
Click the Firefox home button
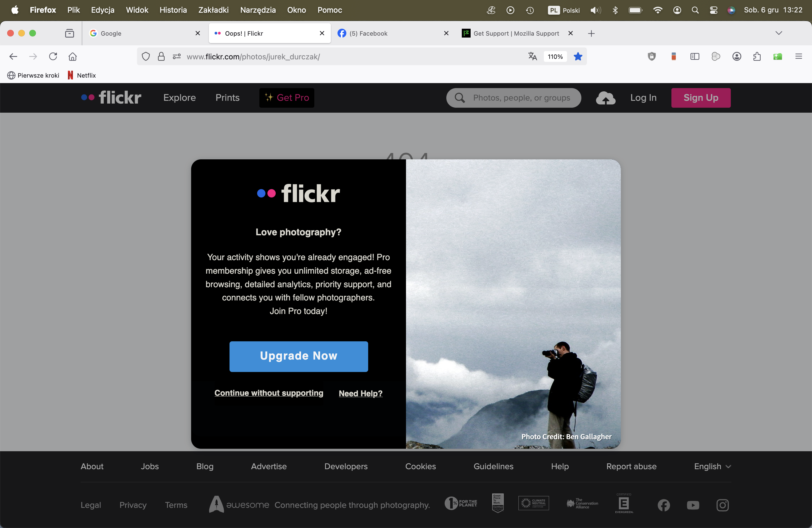click(72, 56)
